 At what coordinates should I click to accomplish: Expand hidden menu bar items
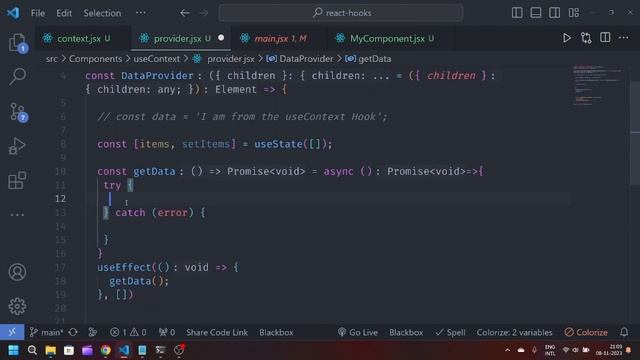tap(141, 13)
